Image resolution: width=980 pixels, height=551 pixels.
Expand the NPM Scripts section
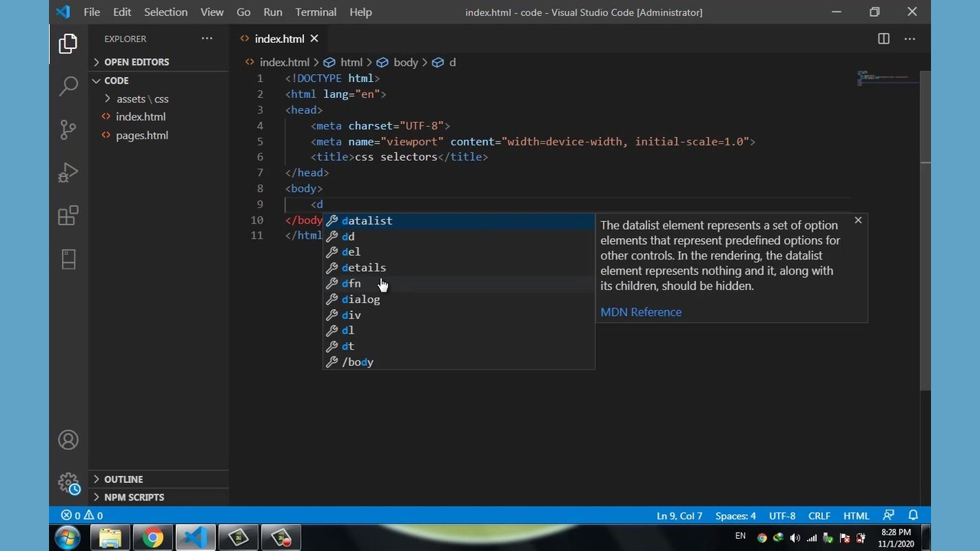(134, 497)
